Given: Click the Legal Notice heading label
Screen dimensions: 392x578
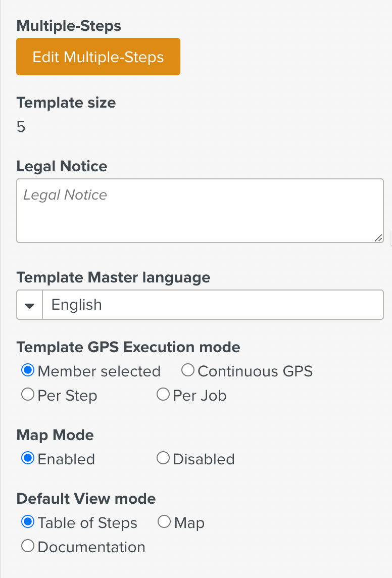Looking at the screenshot, I should coord(62,166).
